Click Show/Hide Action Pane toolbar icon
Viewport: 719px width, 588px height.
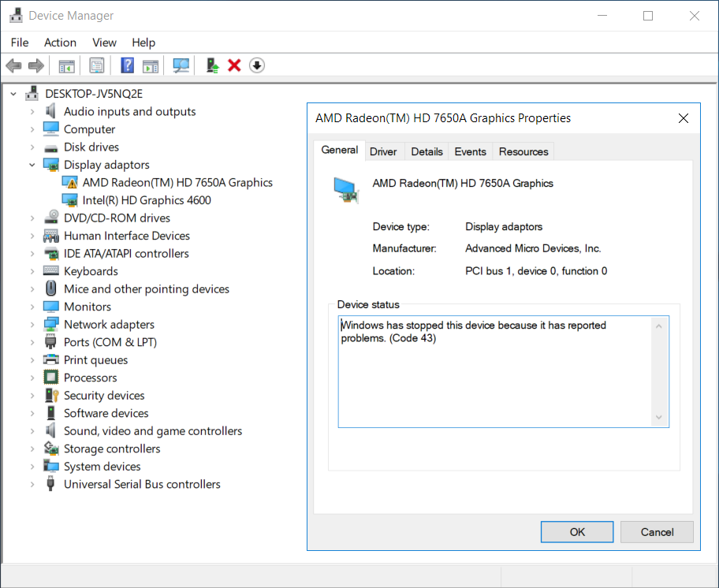151,65
